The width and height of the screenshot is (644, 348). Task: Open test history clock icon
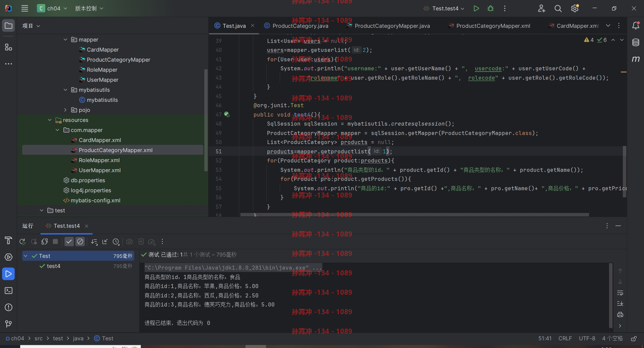[x=116, y=241]
